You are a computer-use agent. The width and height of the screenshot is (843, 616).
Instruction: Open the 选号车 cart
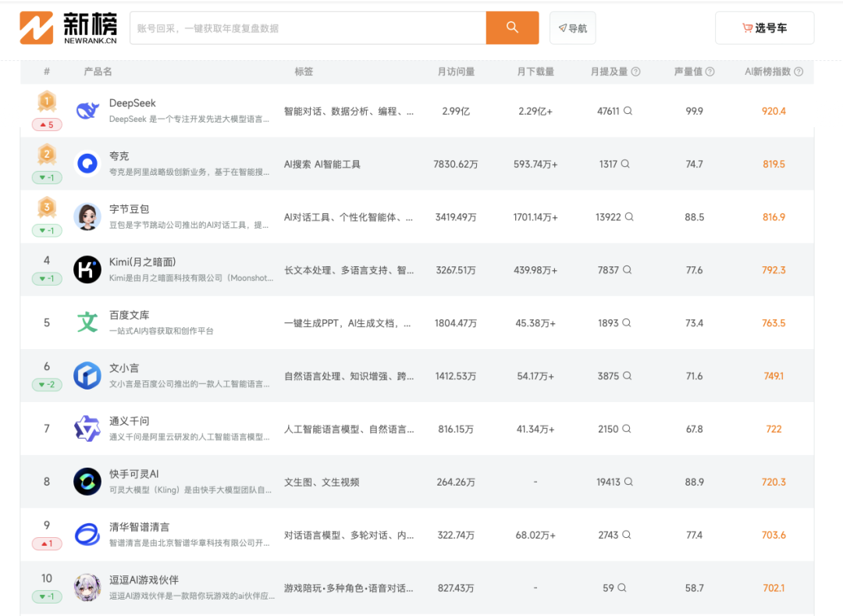(x=764, y=27)
